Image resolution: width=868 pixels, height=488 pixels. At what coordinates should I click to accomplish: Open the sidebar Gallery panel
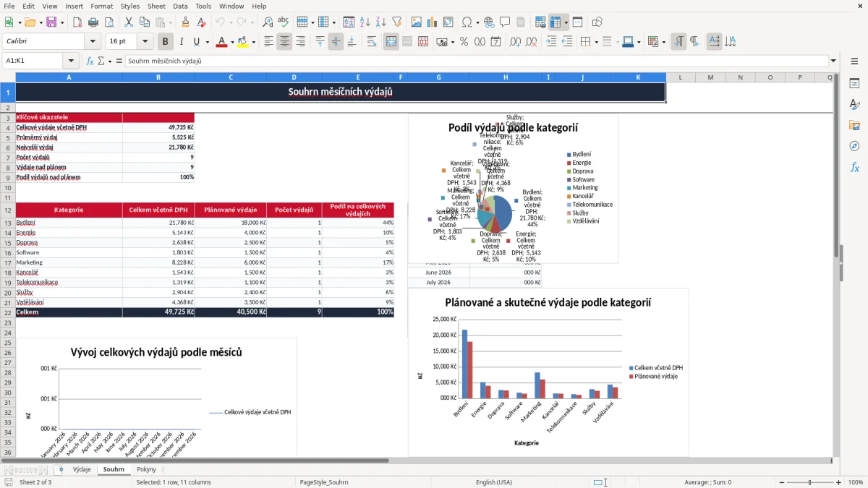pos(854,125)
